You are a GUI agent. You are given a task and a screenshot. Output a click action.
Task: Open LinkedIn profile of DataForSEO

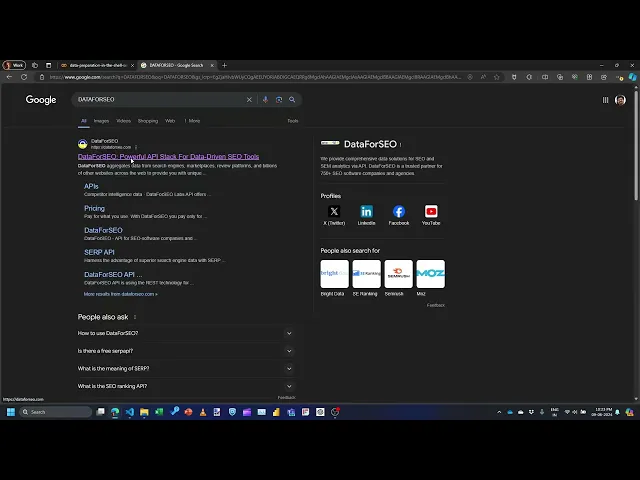coord(366,215)
